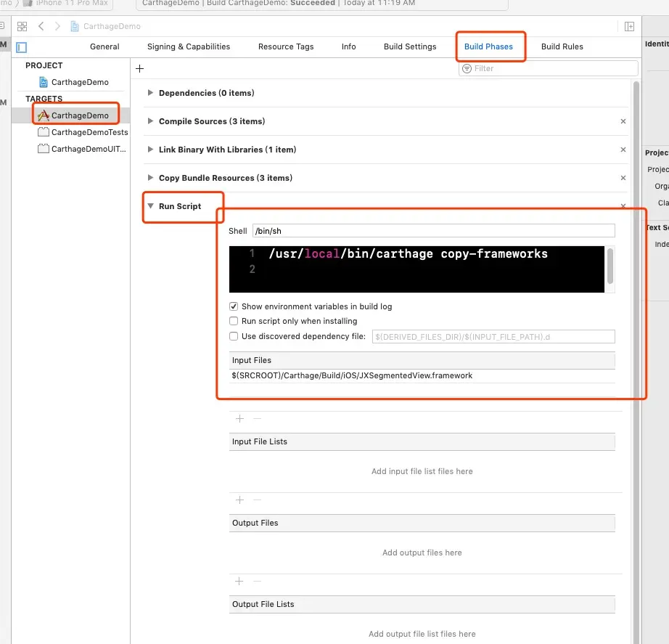The height and width of the screenshot is (644, 669).
Task: Open the General tab
Action: point(104,46)
